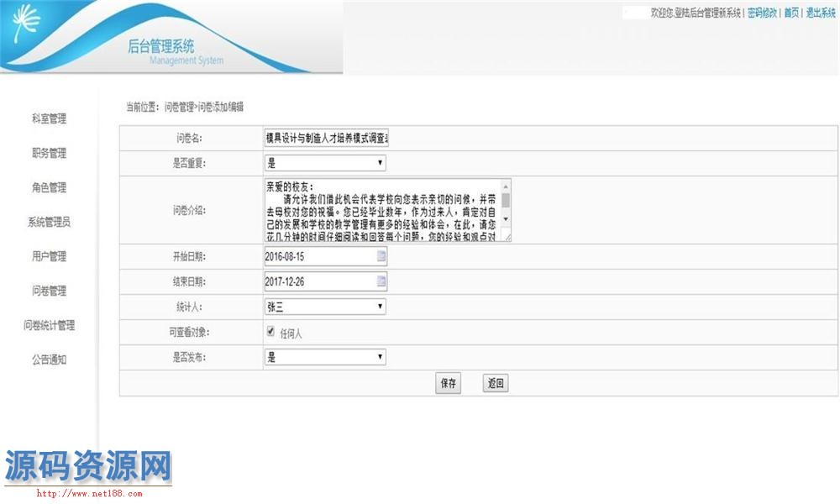The width and height of the screenshot is (840, 504).
Task: Open the 统计人 dropdown showing 张三
Action: (324, 307)
